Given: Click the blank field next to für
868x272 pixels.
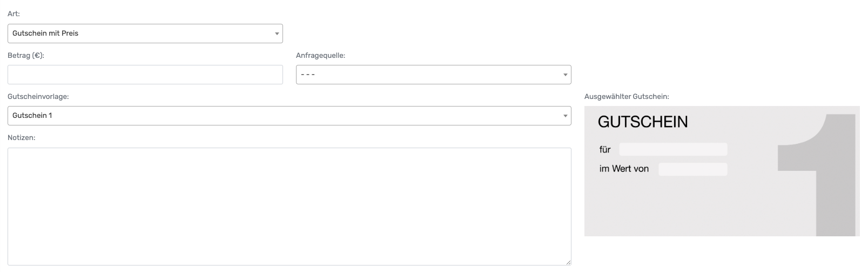Looking at the screenshot, I should point(673,149).
